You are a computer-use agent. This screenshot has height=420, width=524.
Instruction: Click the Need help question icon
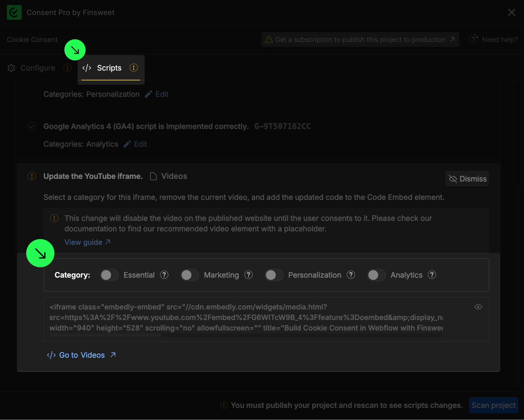coord(474,39)
